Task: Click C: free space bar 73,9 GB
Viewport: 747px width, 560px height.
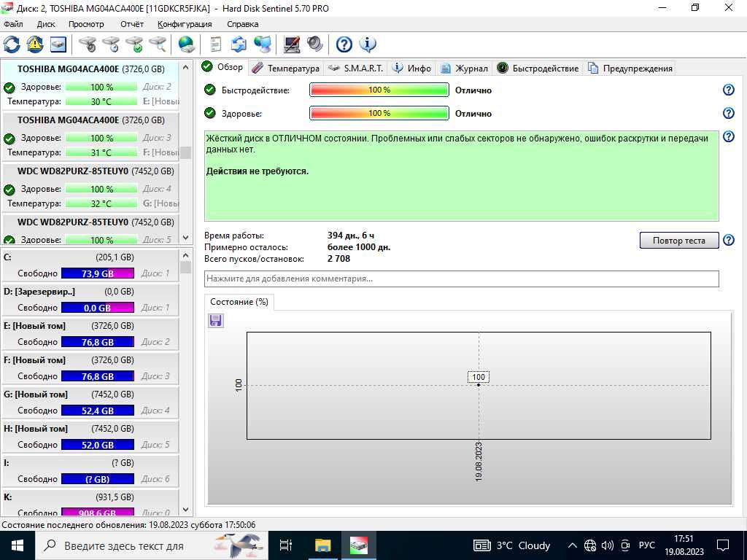Action: tap(98, 273)
